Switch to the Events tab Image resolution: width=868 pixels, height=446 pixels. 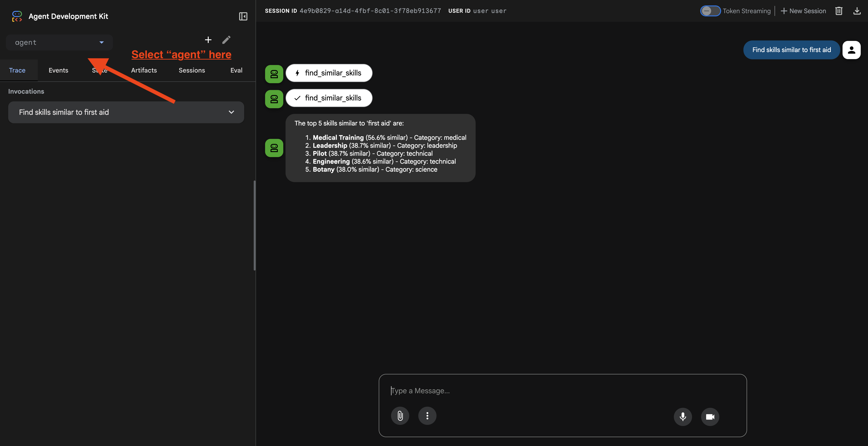(x=58, y=70)
